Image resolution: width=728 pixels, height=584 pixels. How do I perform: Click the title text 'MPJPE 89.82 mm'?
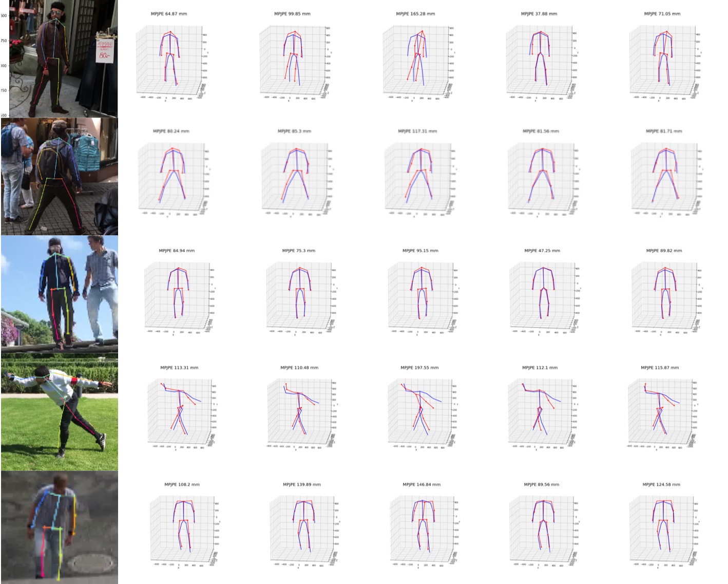coord(664,251)
